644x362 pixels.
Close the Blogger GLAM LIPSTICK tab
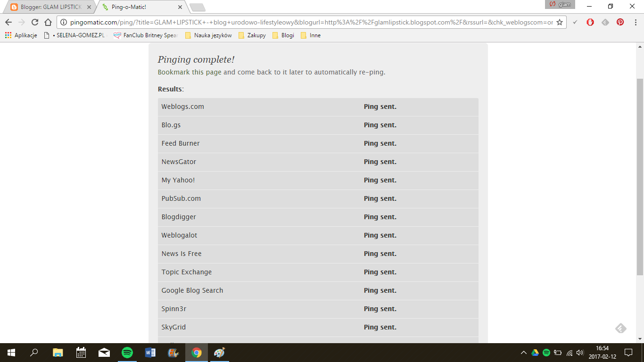90,7
